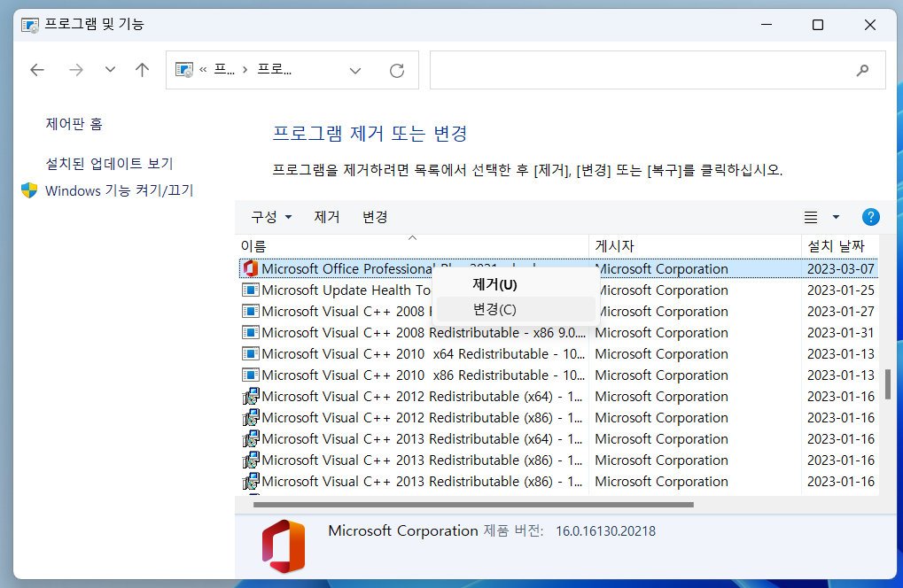Screen dimensions: 903x588
Task: Expand the address bar history dropdown
Action: tap(355, 71)
